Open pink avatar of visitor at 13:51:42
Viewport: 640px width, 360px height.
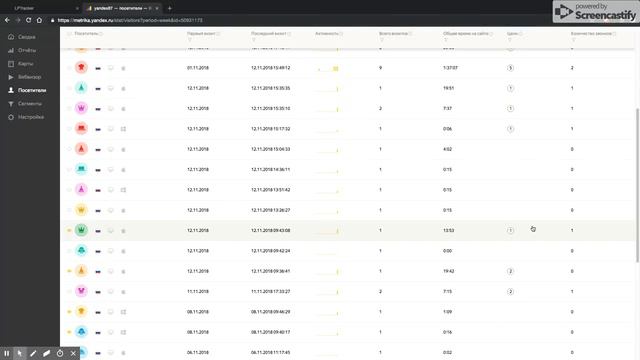[x=81, y=189]
